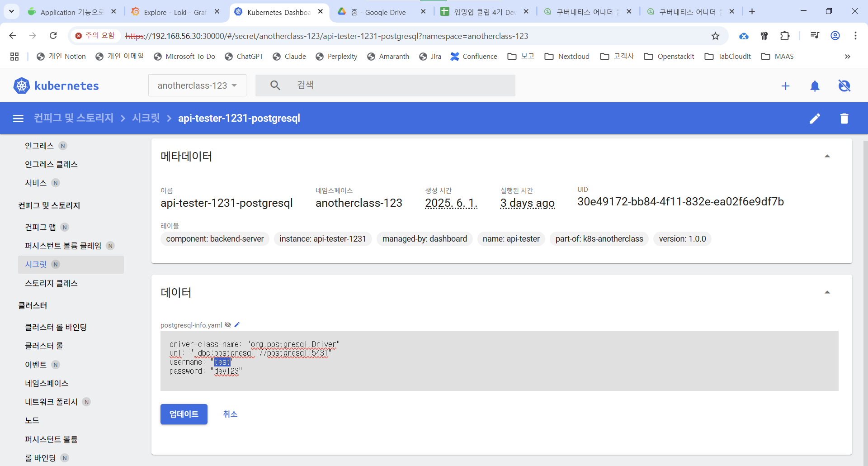868x466 pixels.
Task: Click the component: backend-server label chip
Action: click(x=215, y=239)
